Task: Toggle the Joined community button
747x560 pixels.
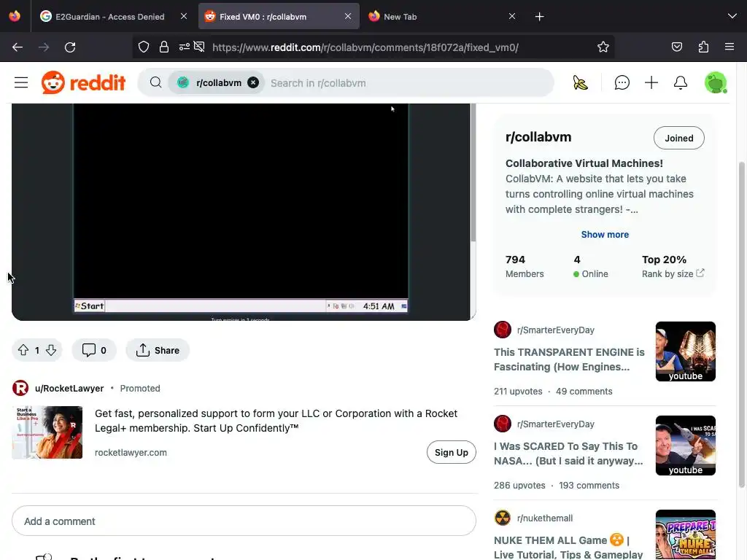Action: pyautogui.click(x=679, y=138)
